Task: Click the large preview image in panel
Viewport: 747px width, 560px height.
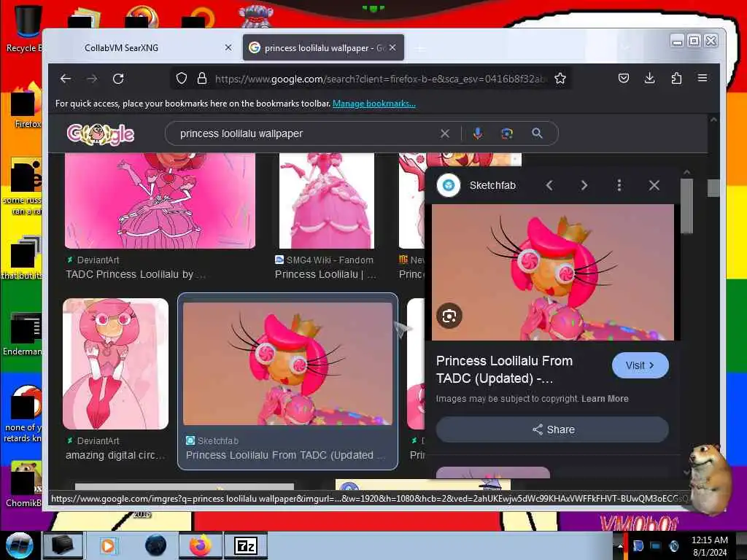Action: (x=553, y=273)
